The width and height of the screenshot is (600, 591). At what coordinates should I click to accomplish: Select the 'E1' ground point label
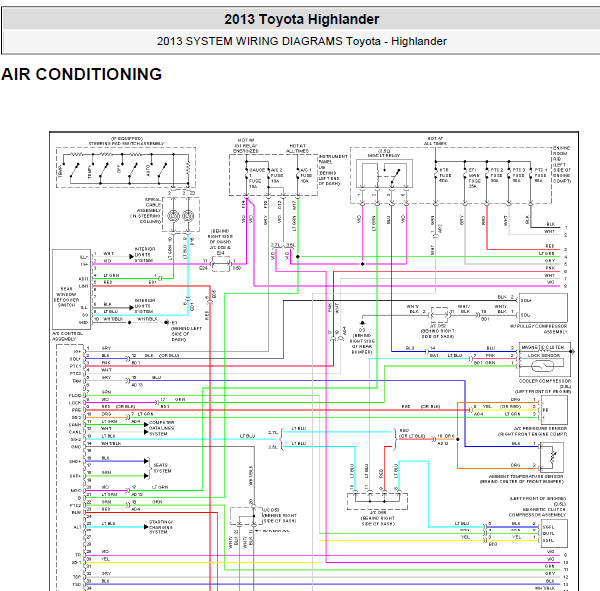174,323
